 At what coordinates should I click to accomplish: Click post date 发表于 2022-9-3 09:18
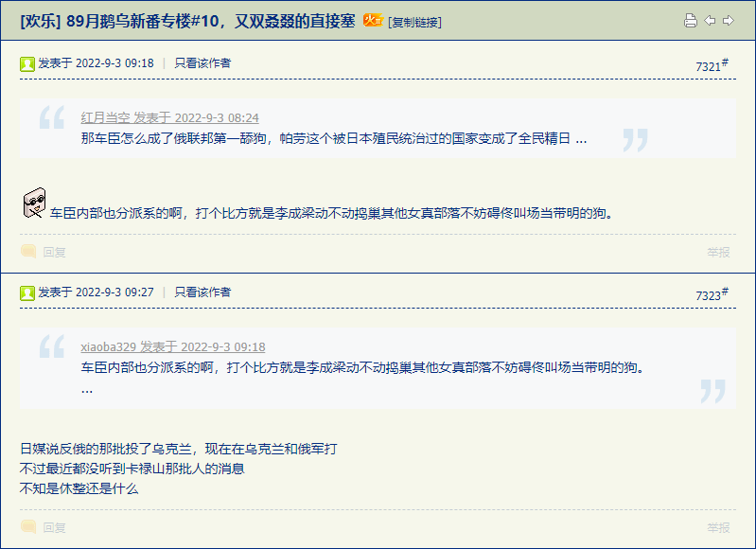click(96, 63)
